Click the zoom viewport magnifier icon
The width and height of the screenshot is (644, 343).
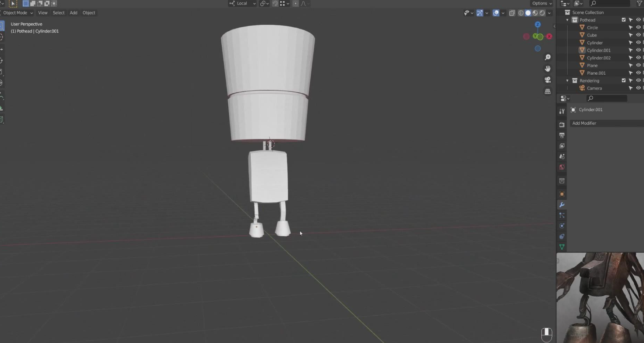click(x=548, y=57)
